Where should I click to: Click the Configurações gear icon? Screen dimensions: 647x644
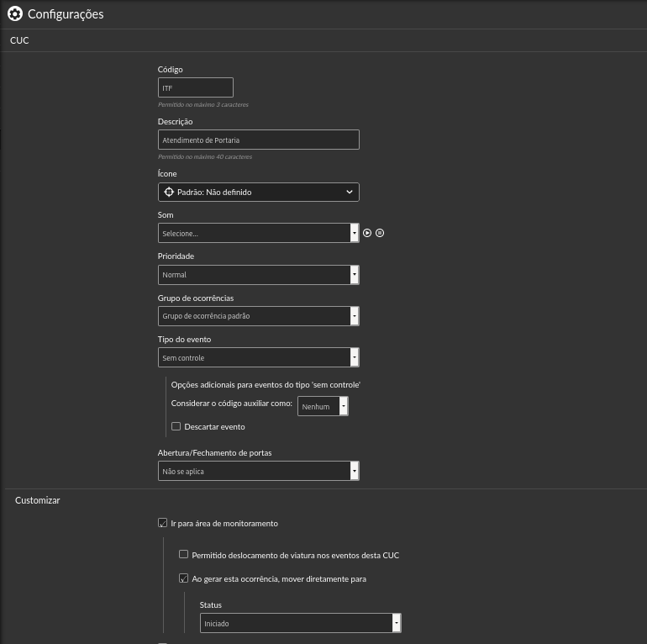coord(15,13)
